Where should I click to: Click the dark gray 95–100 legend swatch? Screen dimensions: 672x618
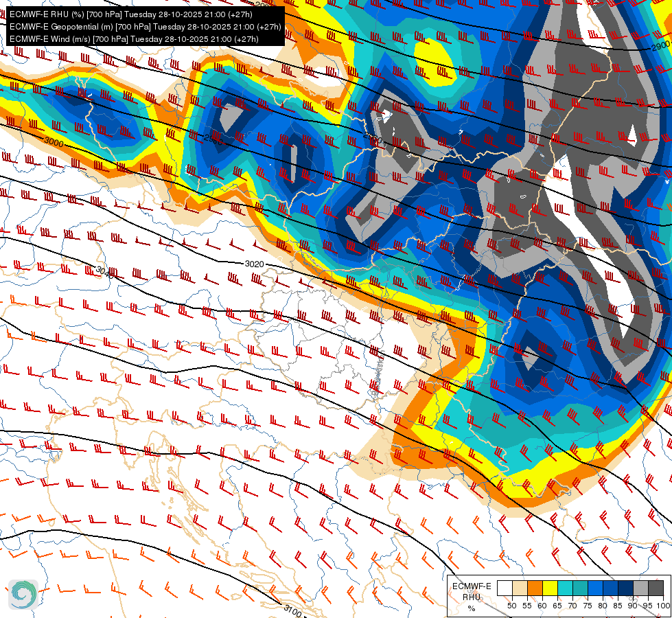(x=656, y=588)
